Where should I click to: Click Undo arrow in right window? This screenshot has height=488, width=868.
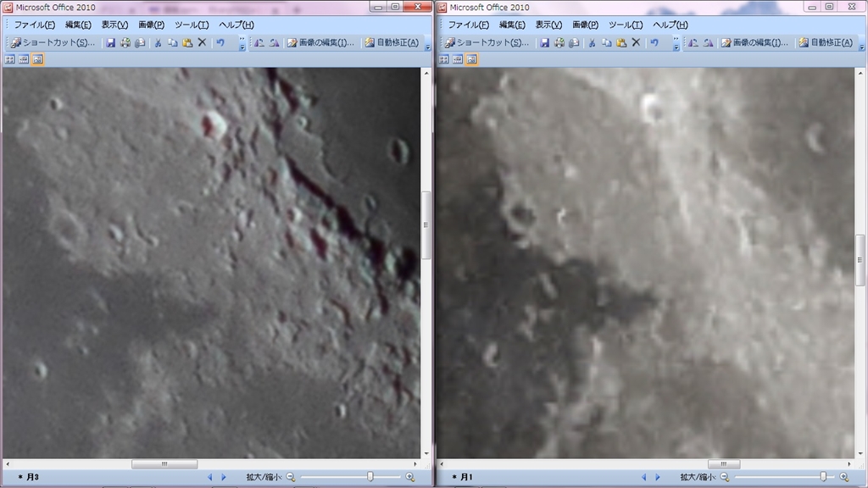point(654,42)
